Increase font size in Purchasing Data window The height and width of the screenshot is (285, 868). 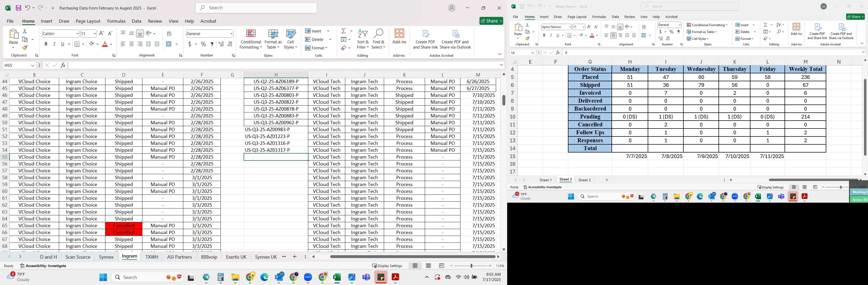[101, 33]
